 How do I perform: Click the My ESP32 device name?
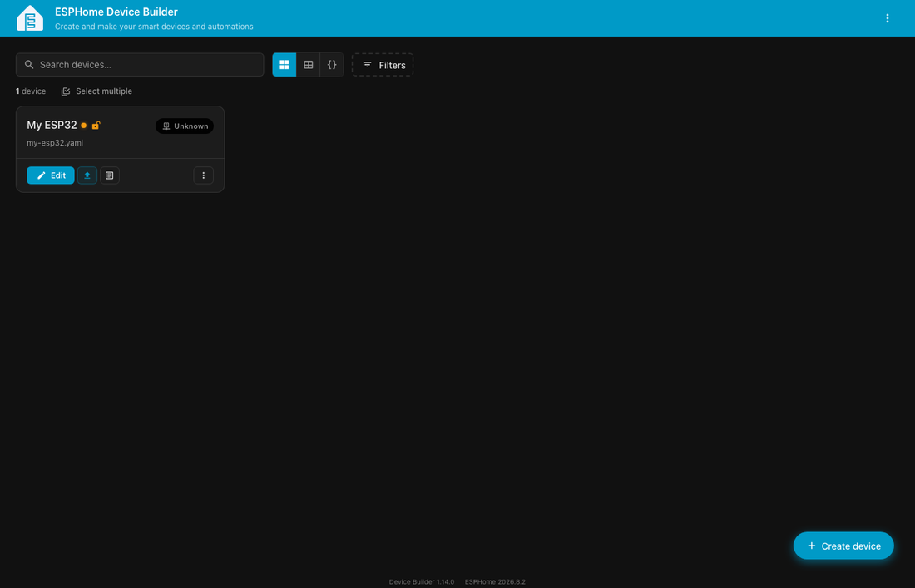pyautogui.click(x=52, y=126)
